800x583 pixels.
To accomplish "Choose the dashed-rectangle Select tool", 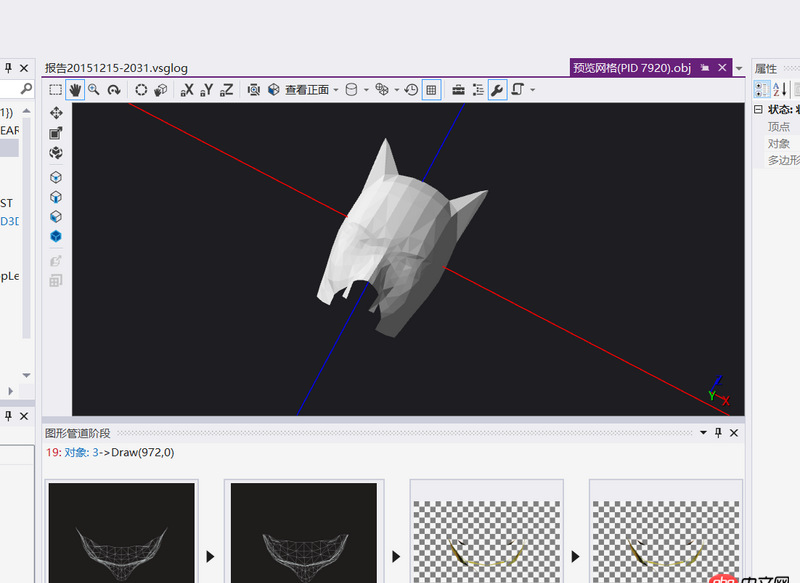I will click(55, 90).
